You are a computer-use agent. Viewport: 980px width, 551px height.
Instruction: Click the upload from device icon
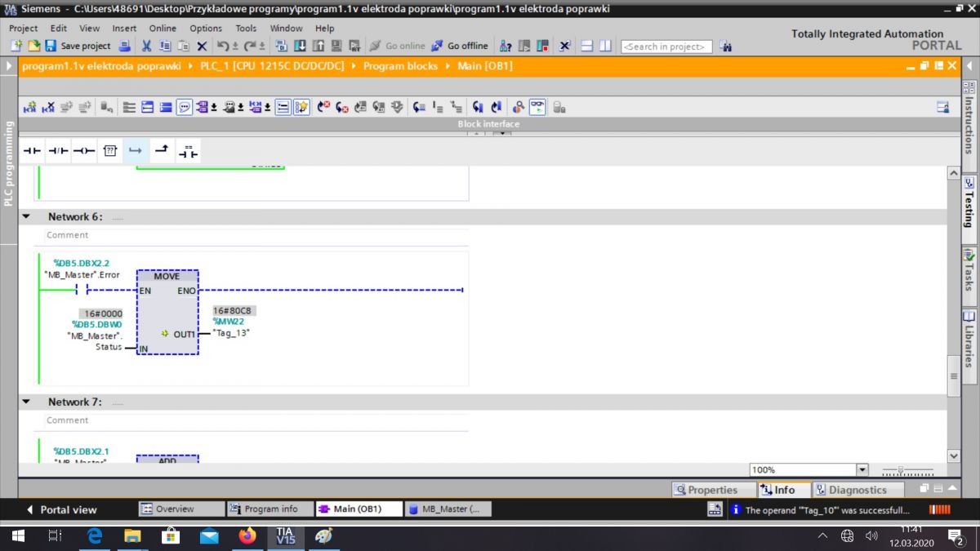click(318, 46)
